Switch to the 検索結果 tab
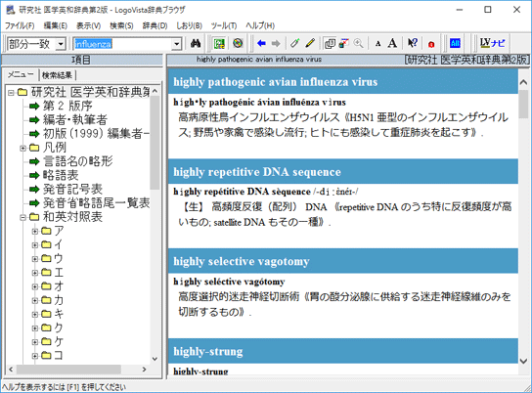Image resolution: width=532 pixels, height=393 pixels. point(57,75)
